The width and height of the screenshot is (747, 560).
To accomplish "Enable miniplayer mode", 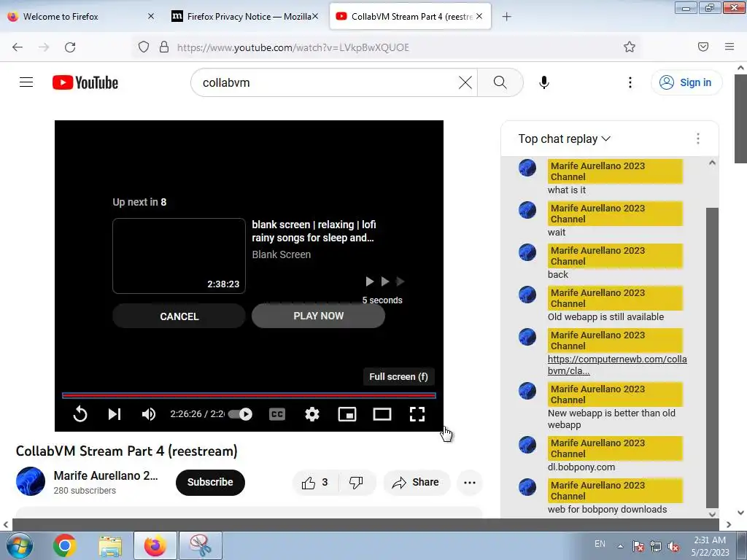I will tap(347, 414).
